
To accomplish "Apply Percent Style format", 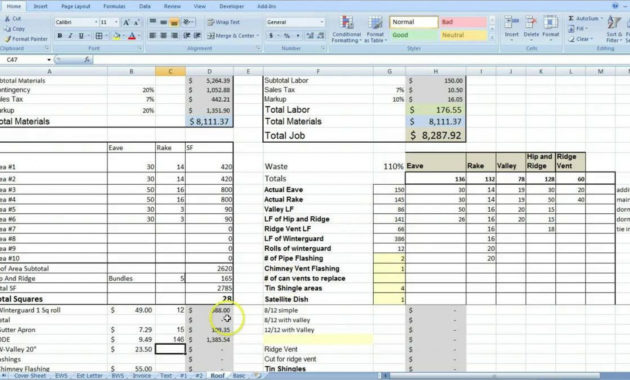I will 287,36.
